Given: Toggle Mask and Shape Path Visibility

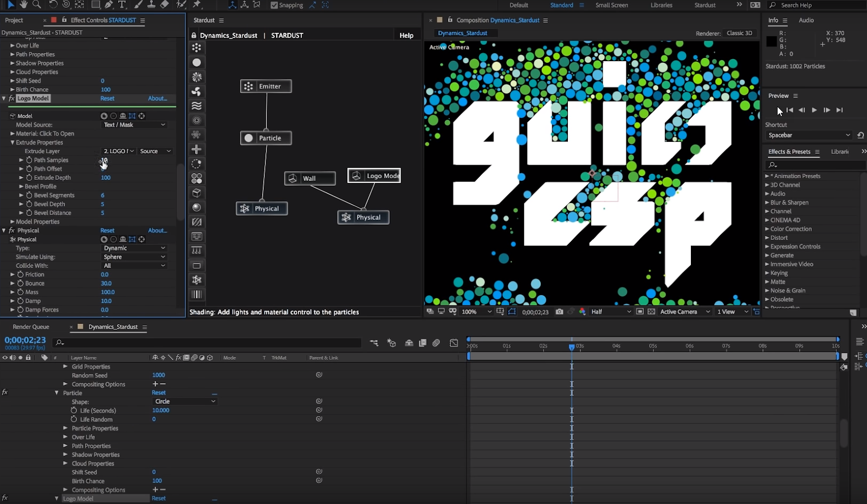Looking at the screenshot, I should 512,311.
